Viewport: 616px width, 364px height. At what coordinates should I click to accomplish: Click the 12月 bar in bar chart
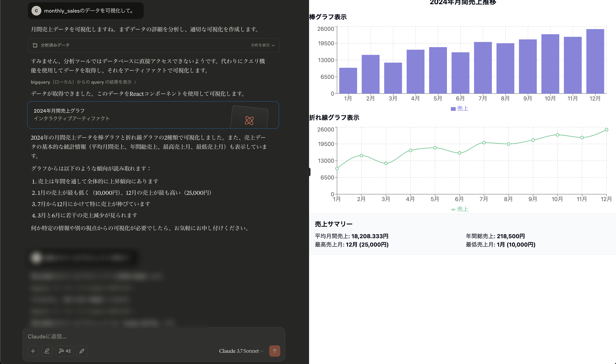coord(595,61)
